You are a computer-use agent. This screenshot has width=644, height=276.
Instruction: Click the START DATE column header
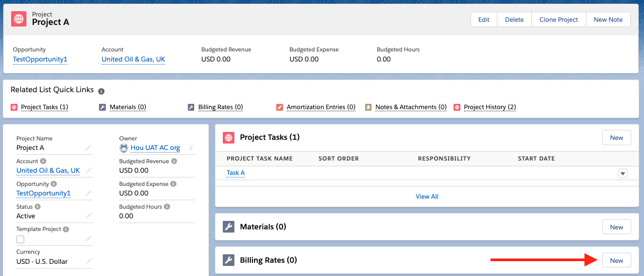[537, 158]
